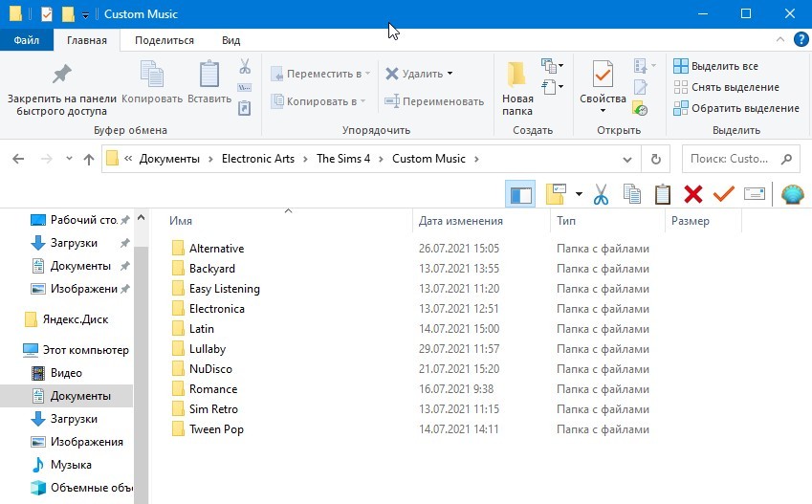This screenshot has width=812, height=504.
Task: Sort by the Размер column header
Action: [691, 221]
